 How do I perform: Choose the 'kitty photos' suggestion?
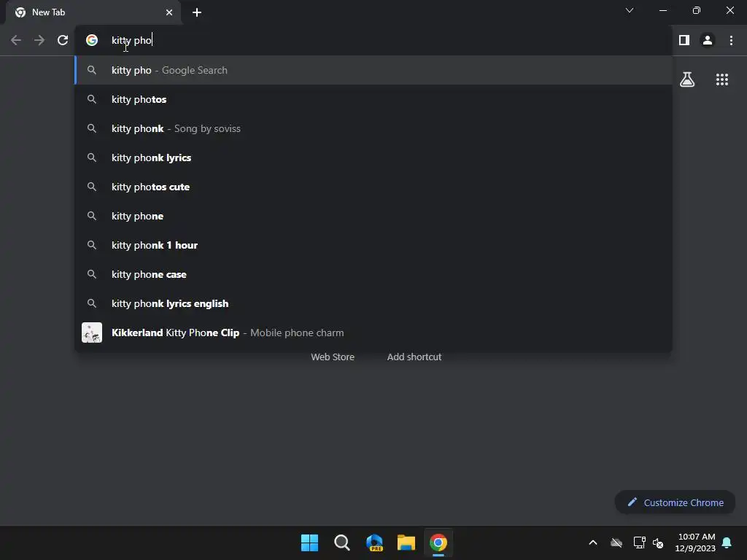pos(373,99)
